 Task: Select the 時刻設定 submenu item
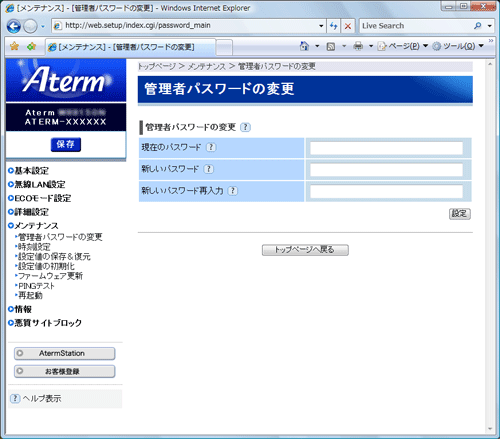coord(34,247)
